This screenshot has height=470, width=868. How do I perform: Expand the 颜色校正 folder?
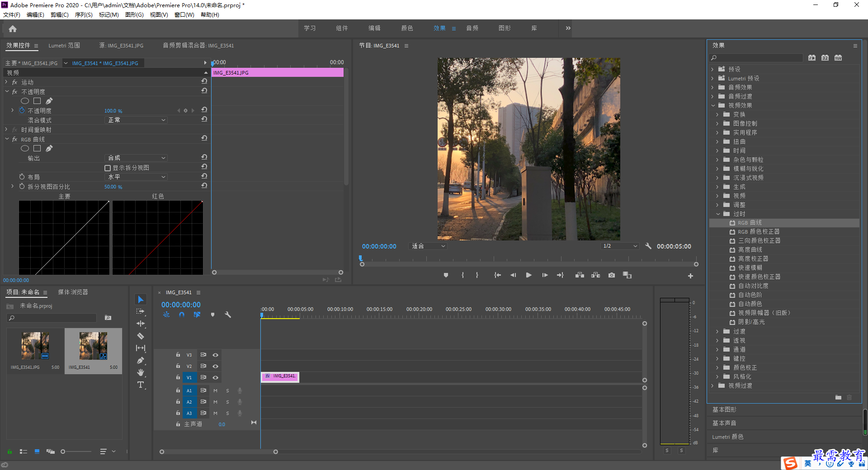pyautogui.click(x=717, y=367)
